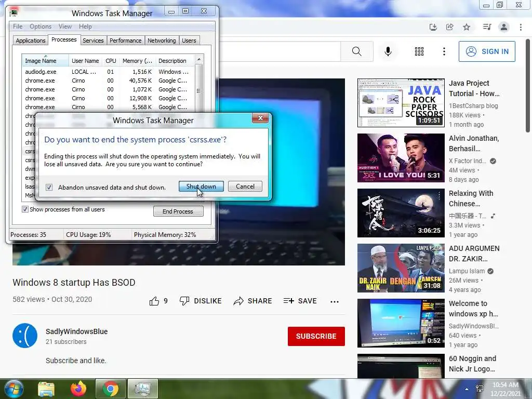Image resolution: width=532 pixels, height=399 pixels.
Task: Open Java Rock Paper Scissors thumbnail
Action: click(x=401, y=103)
